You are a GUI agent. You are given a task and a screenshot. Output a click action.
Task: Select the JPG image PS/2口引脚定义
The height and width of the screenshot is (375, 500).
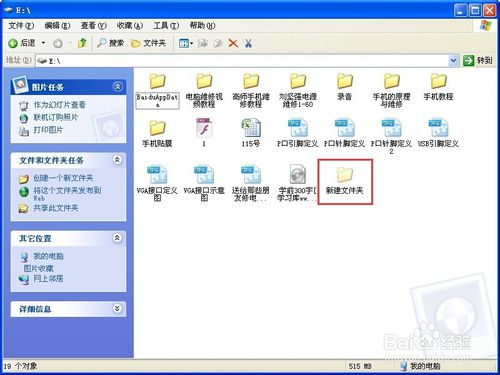click(x=298, y=132)
